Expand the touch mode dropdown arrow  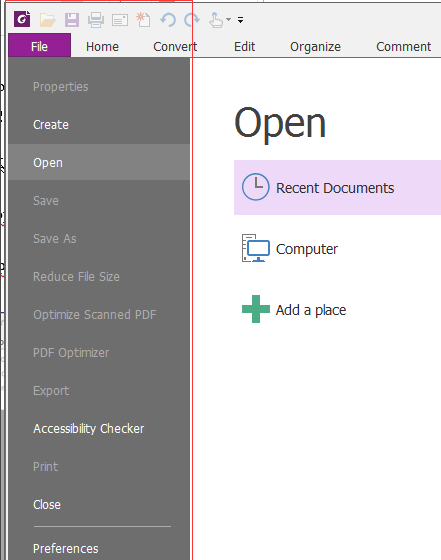229,19
